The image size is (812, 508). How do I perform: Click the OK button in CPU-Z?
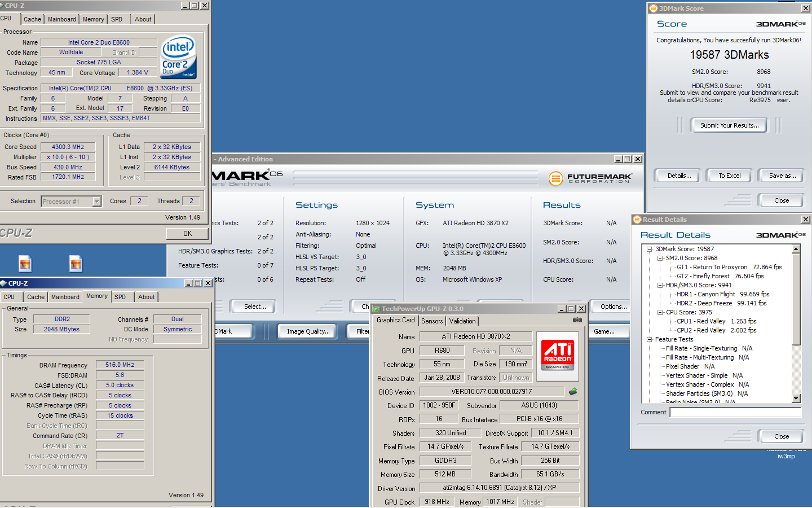pyautogui.click(x=187, y=234)
